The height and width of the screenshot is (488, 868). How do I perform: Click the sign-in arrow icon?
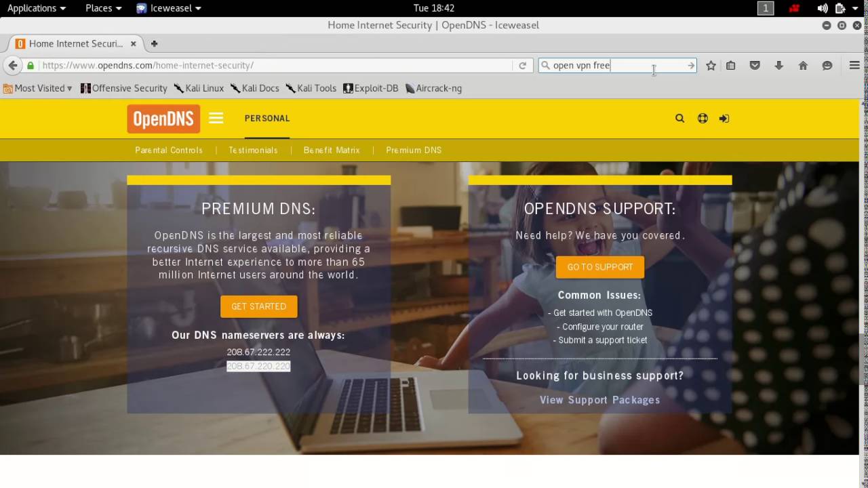[x=724, y=118]
